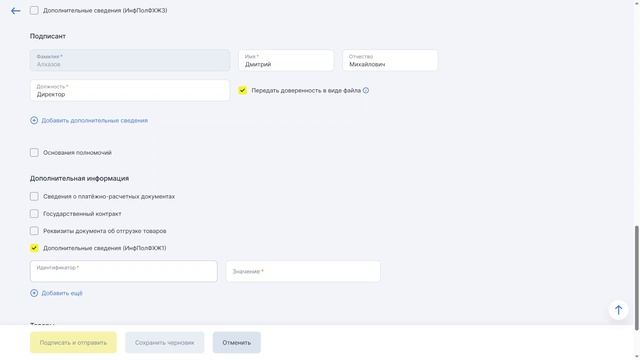This screenshot has height=360, width=640.
Task: Enable Сведения о платёжно-расчетных документах checkbox
Action: coord(34,196)
